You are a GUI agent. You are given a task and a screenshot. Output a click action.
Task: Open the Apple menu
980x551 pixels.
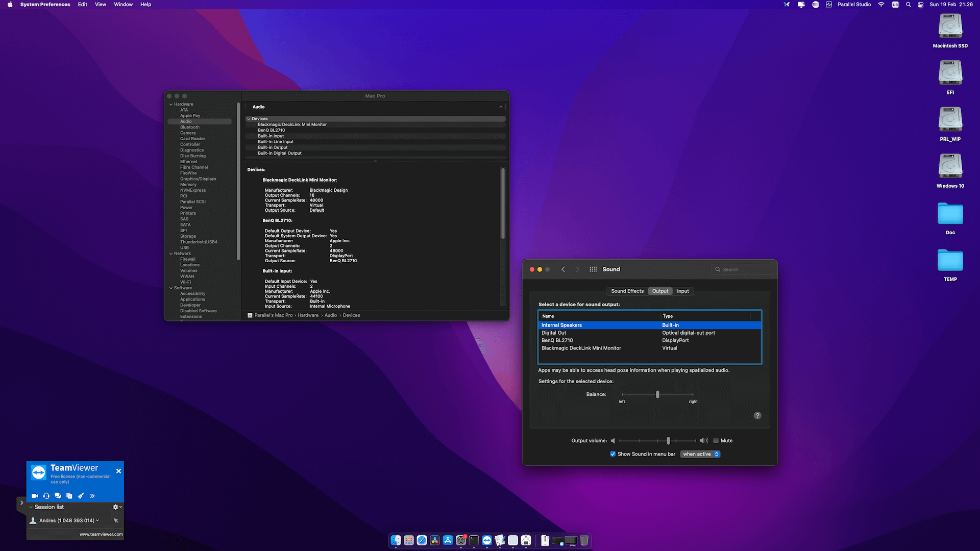click(10, 5)
